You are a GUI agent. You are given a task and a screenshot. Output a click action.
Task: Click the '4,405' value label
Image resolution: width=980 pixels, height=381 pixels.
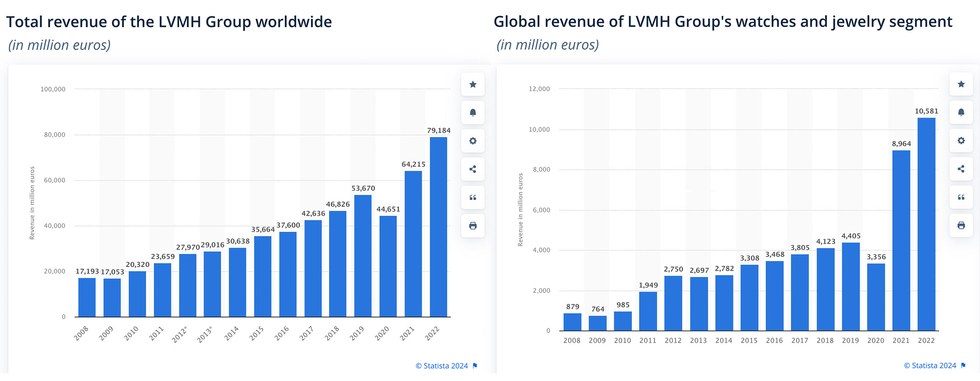point(851,236)
